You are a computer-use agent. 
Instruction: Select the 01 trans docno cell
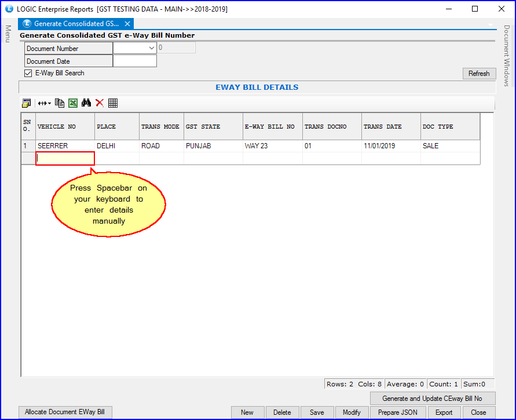pyautogui.click(x=332, y=146)
